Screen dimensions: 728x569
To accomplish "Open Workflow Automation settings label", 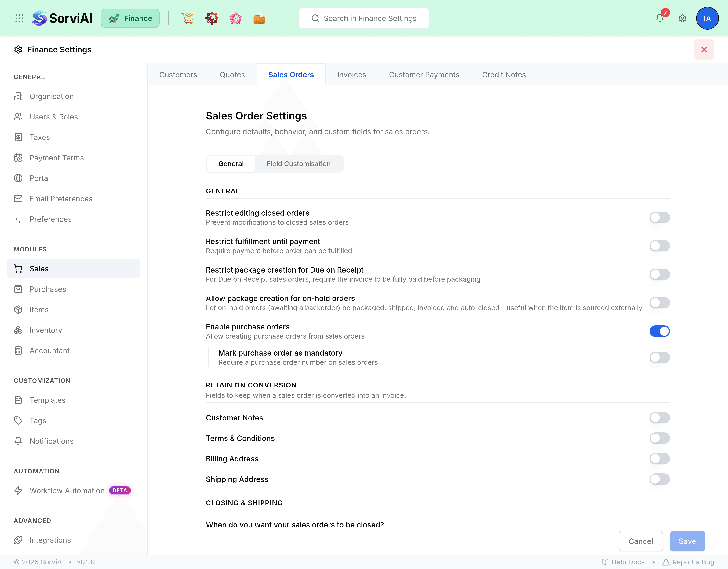I will [67, 491].
